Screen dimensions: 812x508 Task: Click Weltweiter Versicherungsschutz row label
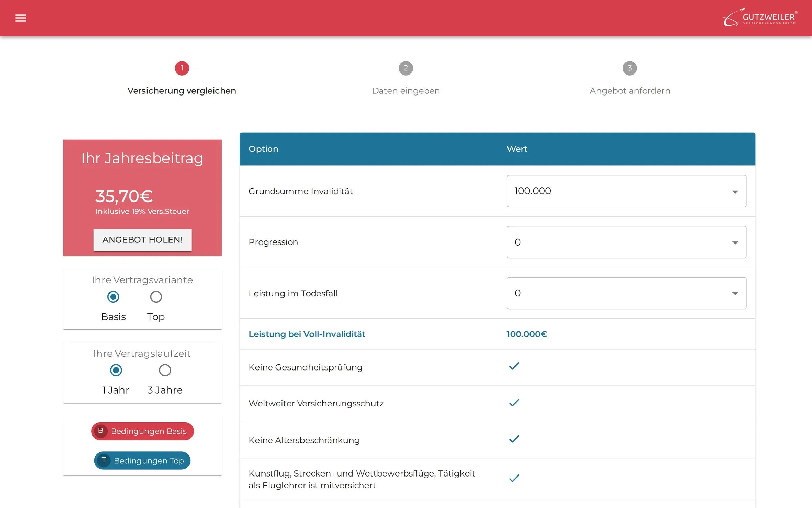(316, 404)
